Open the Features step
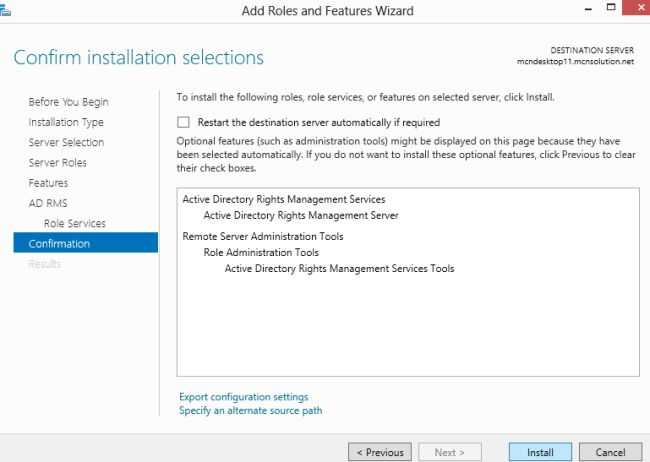 coord(48,183)
